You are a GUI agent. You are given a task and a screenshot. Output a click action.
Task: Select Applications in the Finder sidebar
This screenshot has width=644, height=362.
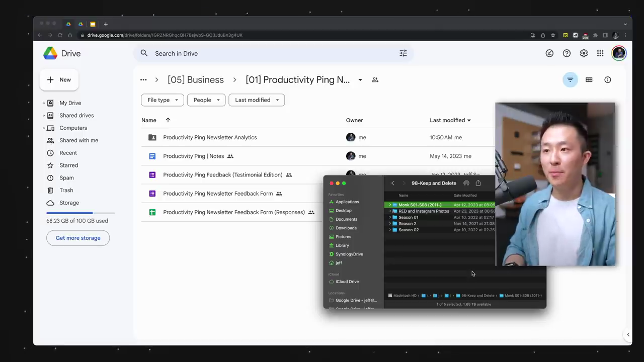(347, 202)
